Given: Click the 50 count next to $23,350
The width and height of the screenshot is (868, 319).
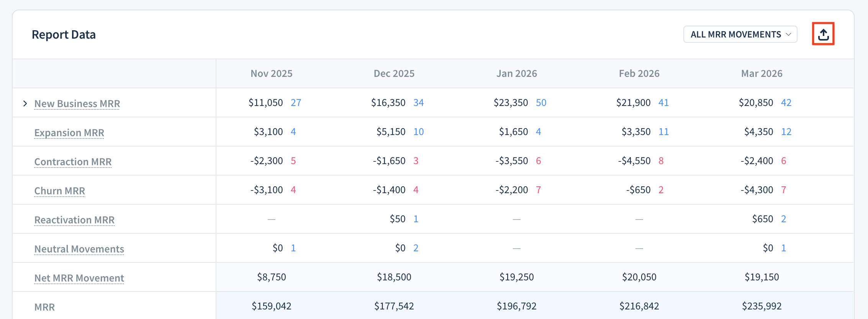Looking at the screenshot, I should click(x=541, y=103).
